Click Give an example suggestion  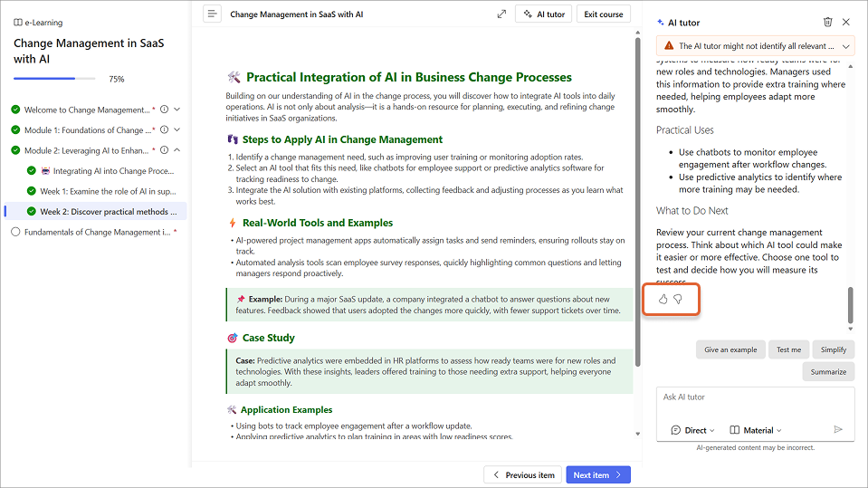pyautogui.click(x=730, y=349)
